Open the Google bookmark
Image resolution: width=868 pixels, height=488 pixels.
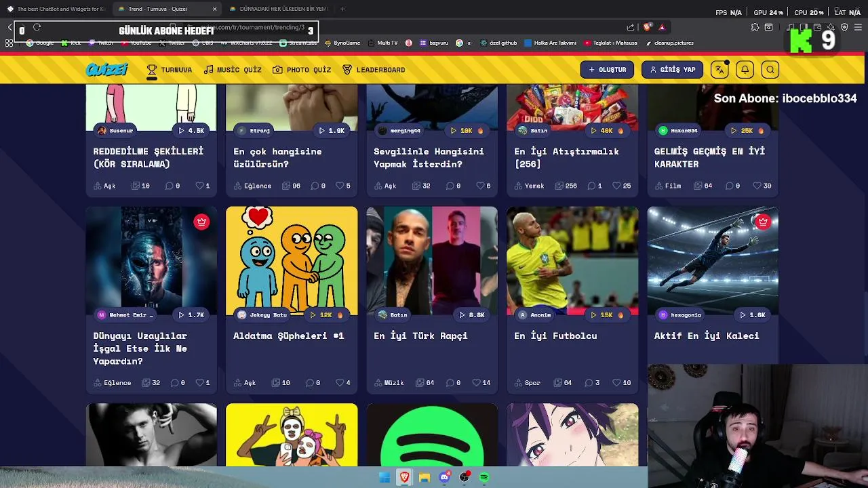[40, 43]
